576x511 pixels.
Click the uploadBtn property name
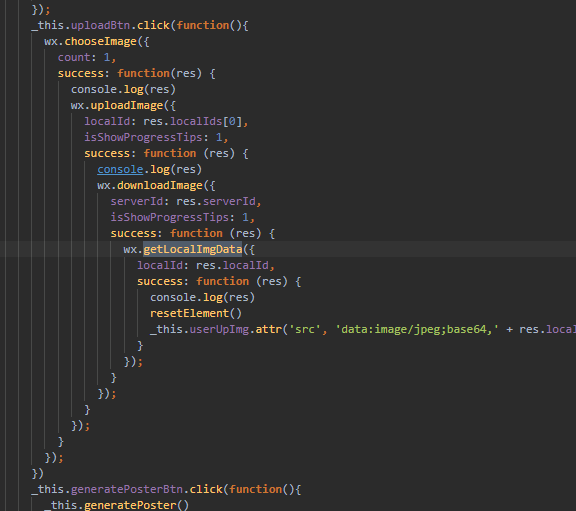[100, 25]
